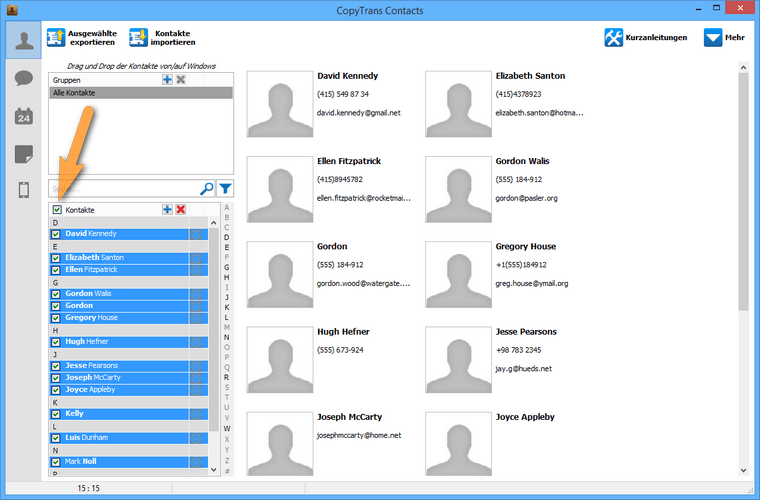Jump to letter D in alphabet index
The image size is (760, 500).
click(x=226, y=237)
